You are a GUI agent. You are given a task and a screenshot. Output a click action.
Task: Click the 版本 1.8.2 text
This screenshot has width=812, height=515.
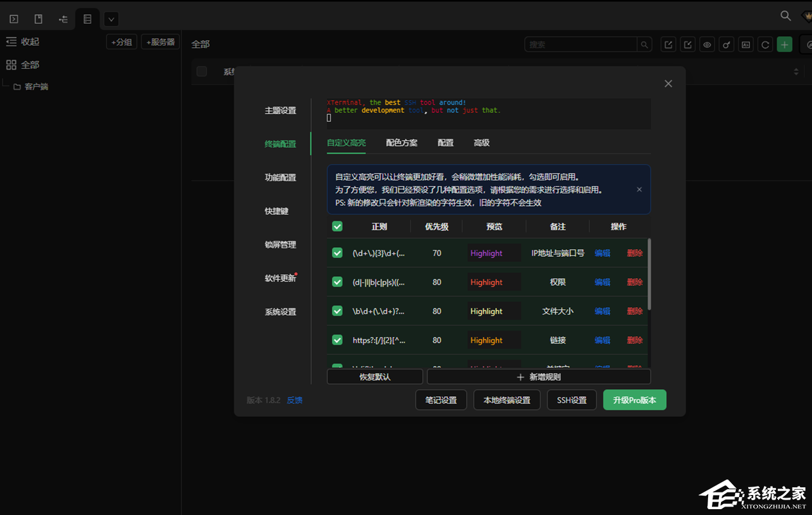tap(263, 400)
